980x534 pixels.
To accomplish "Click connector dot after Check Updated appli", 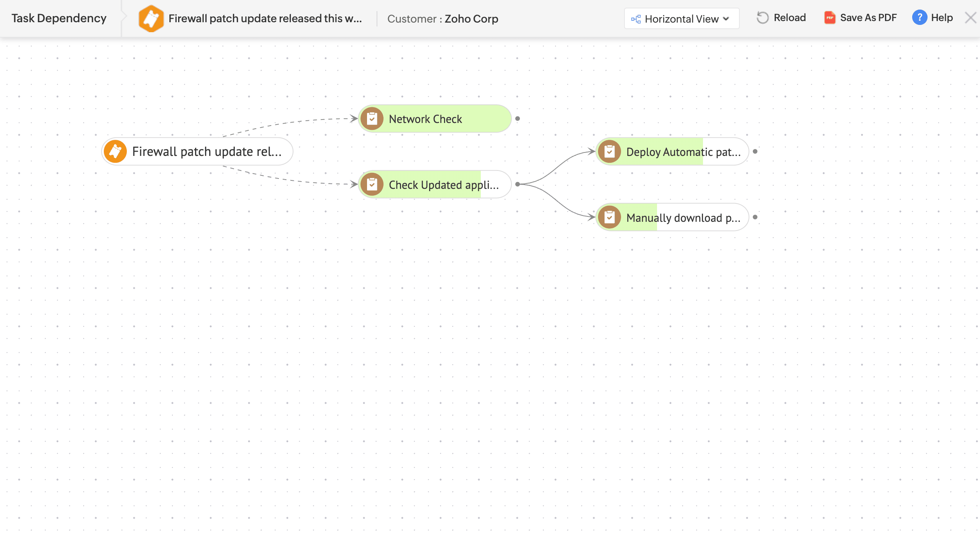I will click(518, 184).
